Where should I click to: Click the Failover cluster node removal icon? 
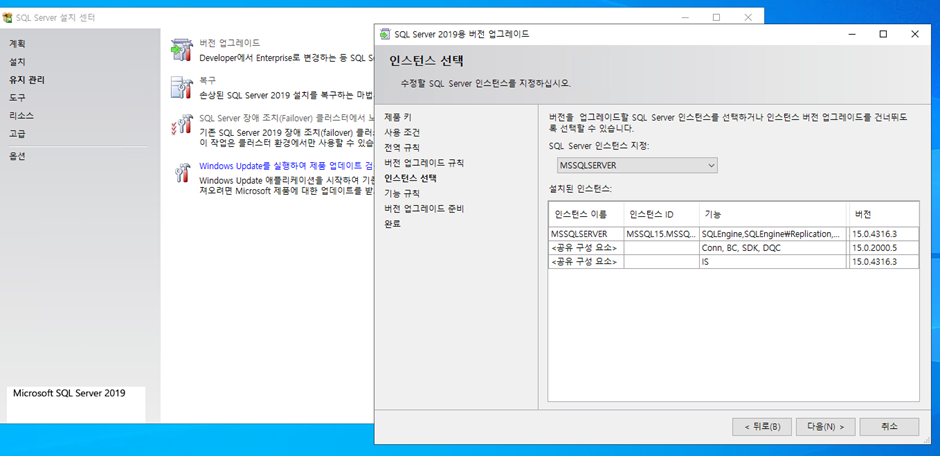(181, 124)
